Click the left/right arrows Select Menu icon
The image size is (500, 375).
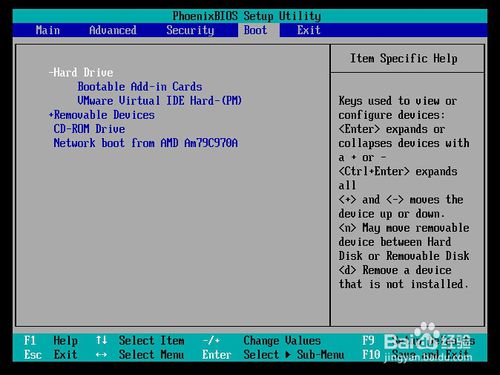101,355
